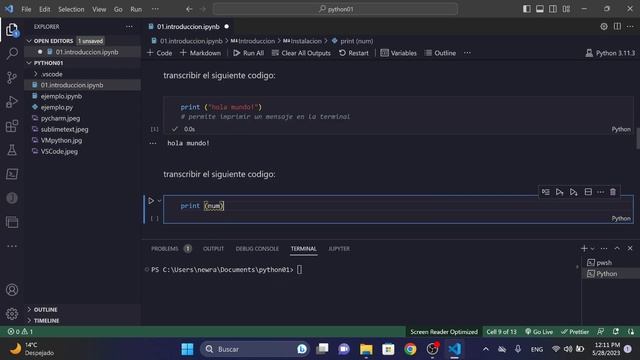Open the Variables viewer
This screenshot has width=640, height=360.
(398, 53)
